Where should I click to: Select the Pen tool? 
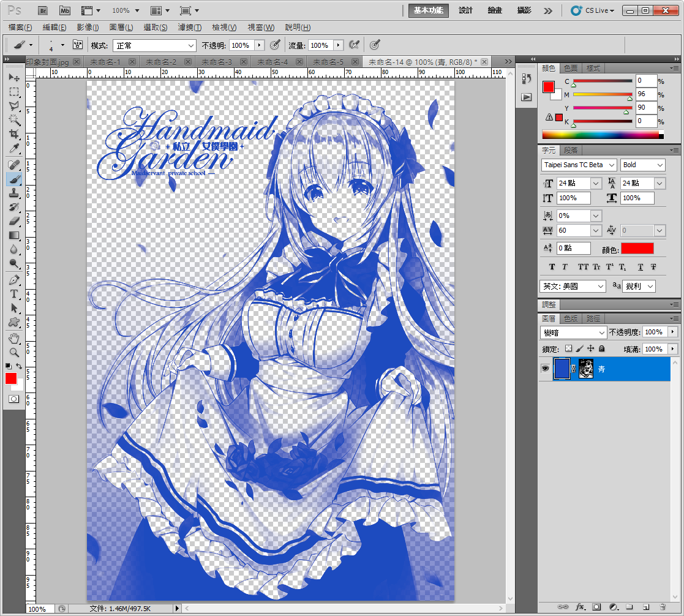pos(14,280)
